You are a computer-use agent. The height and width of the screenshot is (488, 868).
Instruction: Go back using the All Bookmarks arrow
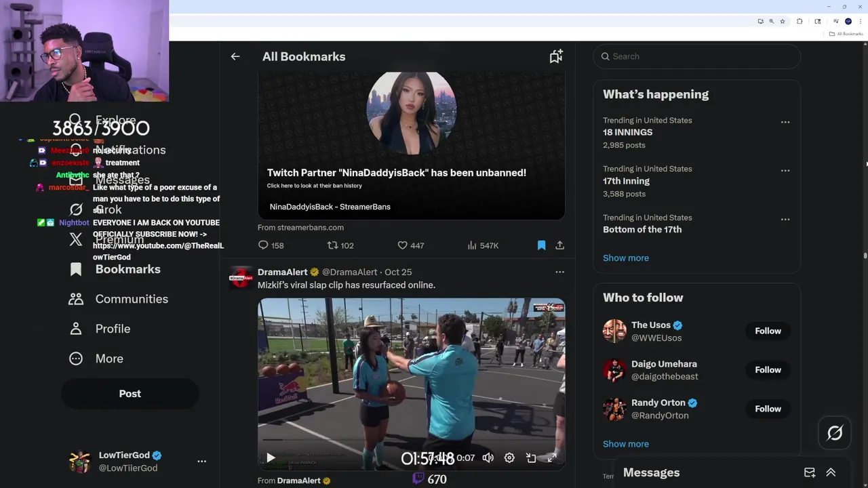pos(235,57)
